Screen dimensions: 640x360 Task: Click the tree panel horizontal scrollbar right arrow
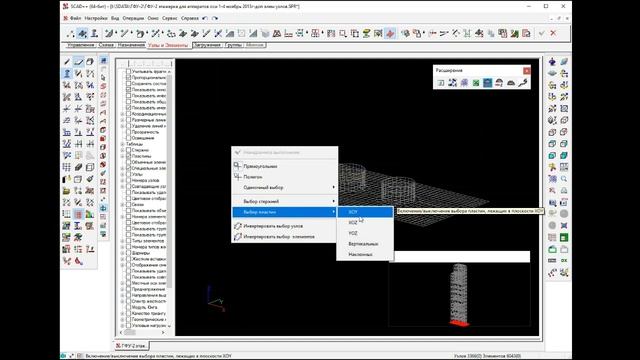click(163, 332)
